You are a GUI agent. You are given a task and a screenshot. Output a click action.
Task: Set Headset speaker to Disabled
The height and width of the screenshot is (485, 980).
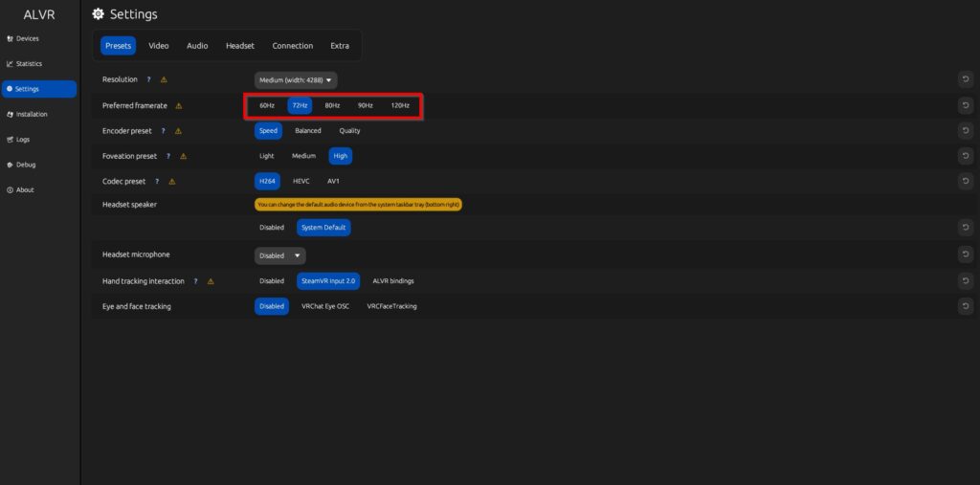pos(272,228)
